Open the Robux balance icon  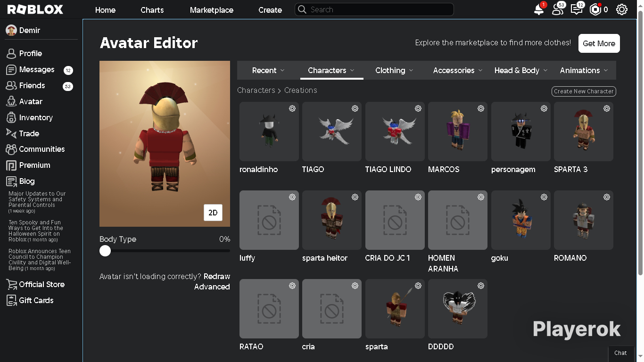pos(595,9)
